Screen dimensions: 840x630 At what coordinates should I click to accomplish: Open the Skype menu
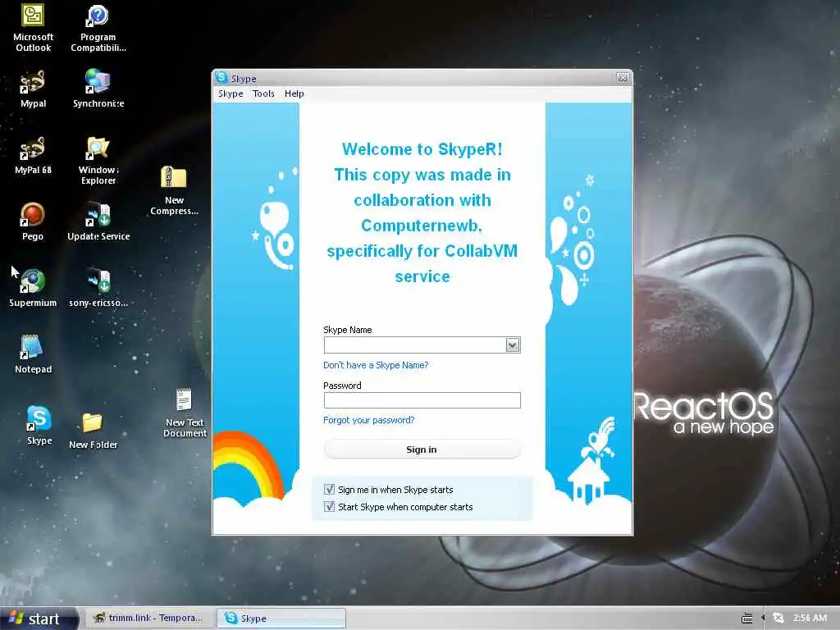point(231,94)
